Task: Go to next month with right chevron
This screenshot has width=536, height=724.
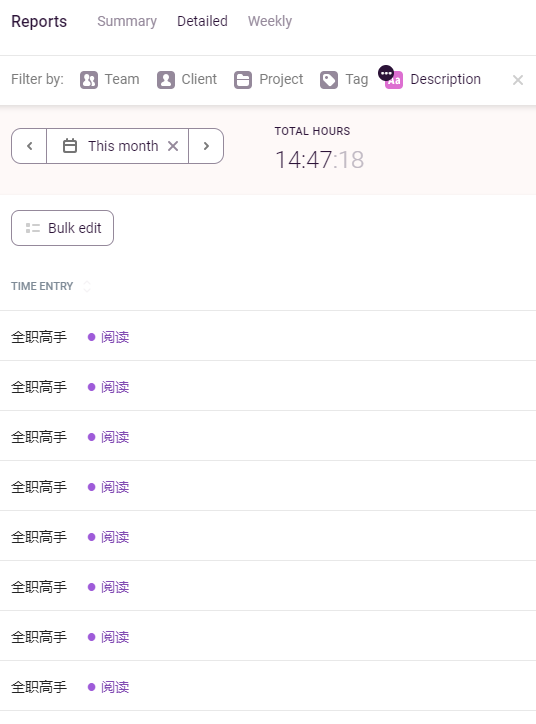Action: 206,146
